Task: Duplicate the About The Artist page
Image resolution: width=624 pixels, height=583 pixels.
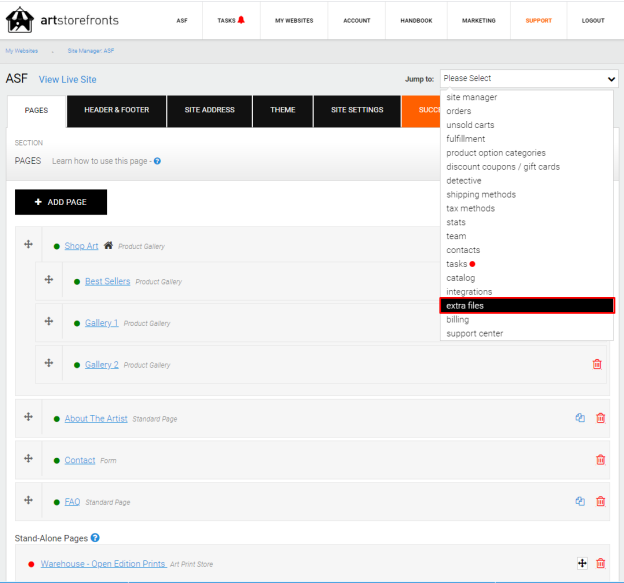Action: [x=580, y=418]
